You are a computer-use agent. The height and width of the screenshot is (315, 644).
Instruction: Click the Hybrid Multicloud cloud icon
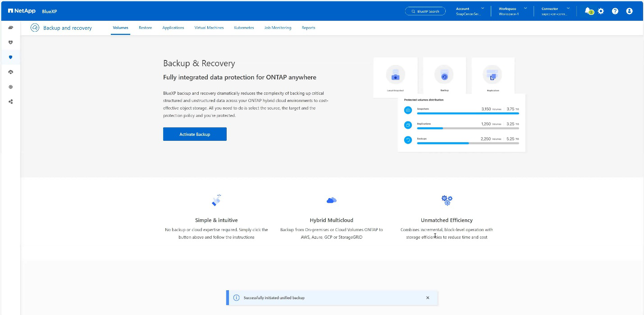pos(331,200)
